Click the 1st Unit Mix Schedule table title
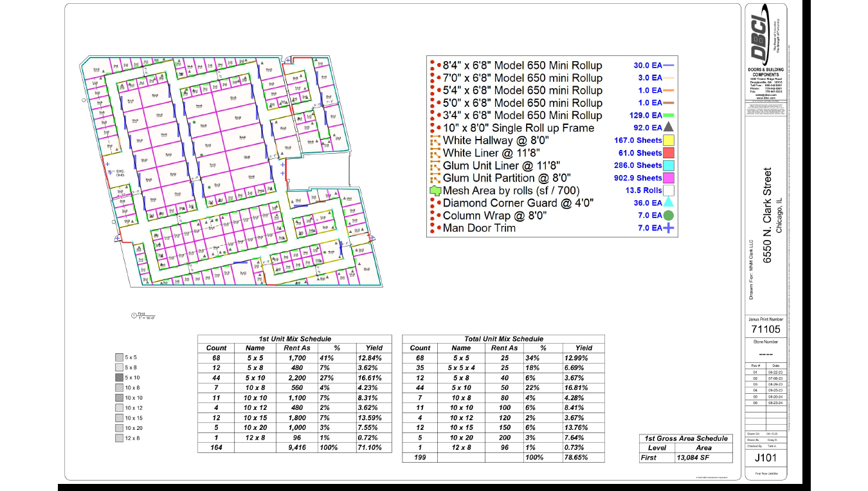Image resolution: width=868 pixels, height=491 pixels. point(294,338)
